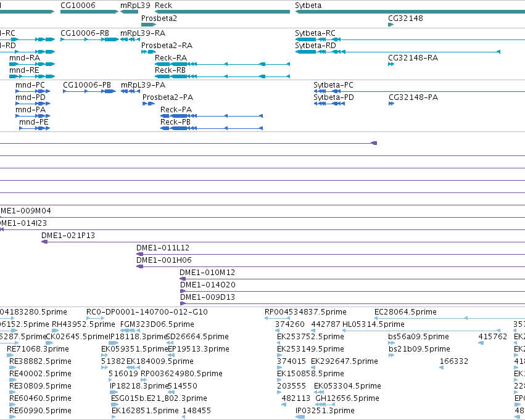Click the unlabeled purple clone end marker
Image resolution: width=525 pixels, height=420 pixels.
[x=374, y=143]
